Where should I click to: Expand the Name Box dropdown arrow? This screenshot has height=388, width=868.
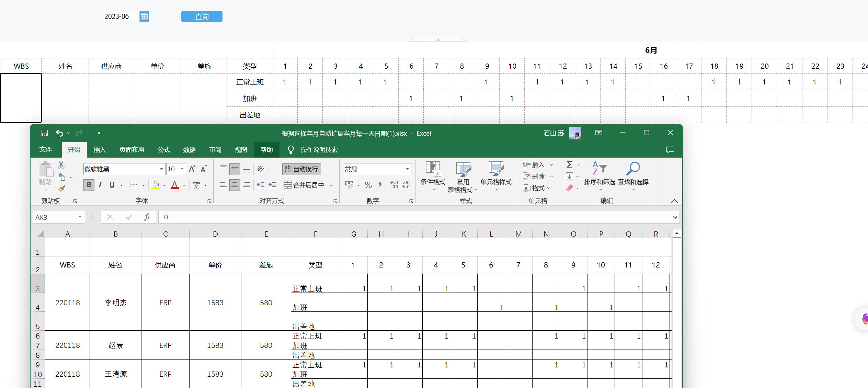point(80,217)
